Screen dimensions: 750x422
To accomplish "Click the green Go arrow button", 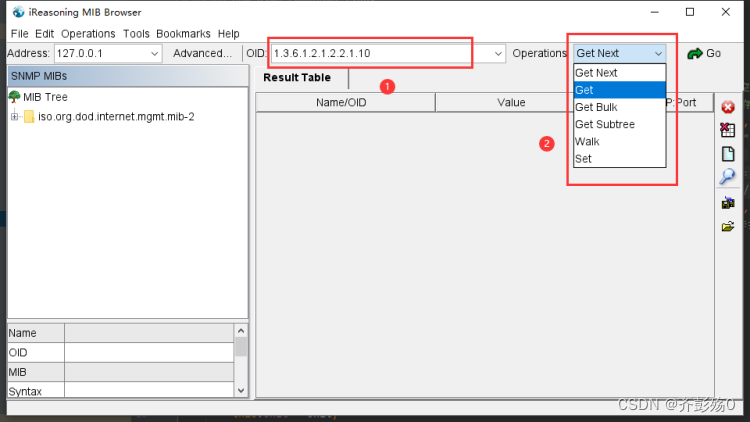I will coord(704,53).
